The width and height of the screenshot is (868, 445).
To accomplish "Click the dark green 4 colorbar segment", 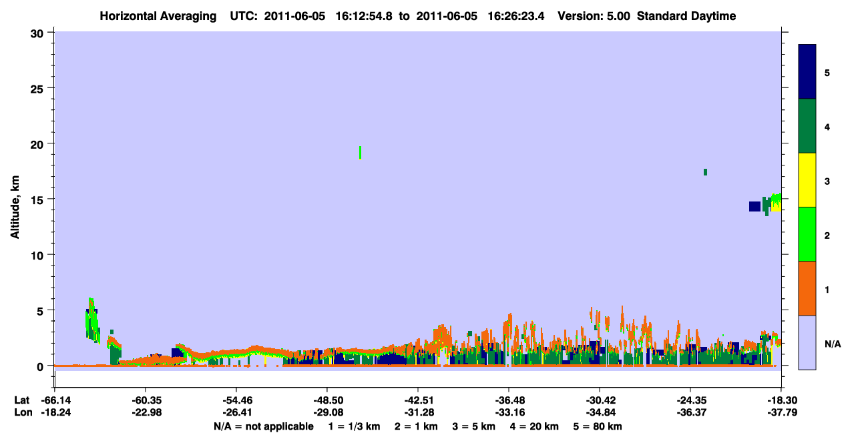I will pyautogui.click(x=807, y=126).
